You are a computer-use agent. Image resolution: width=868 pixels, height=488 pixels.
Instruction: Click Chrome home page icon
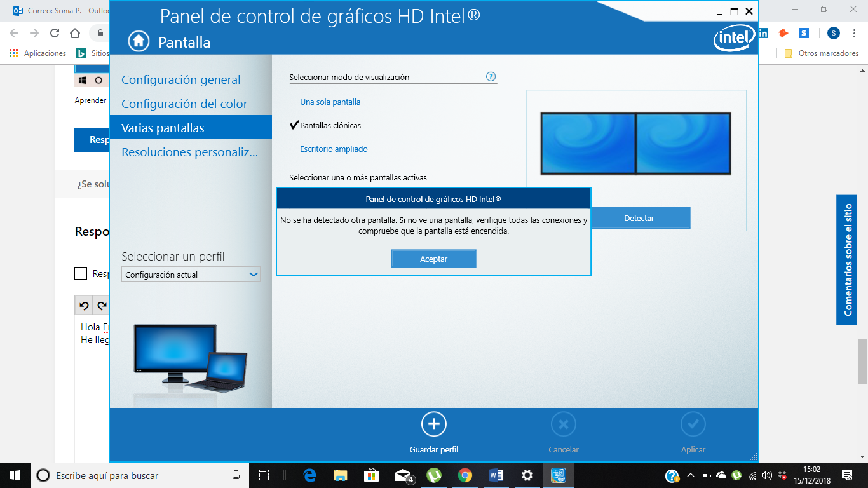point(75,33)
